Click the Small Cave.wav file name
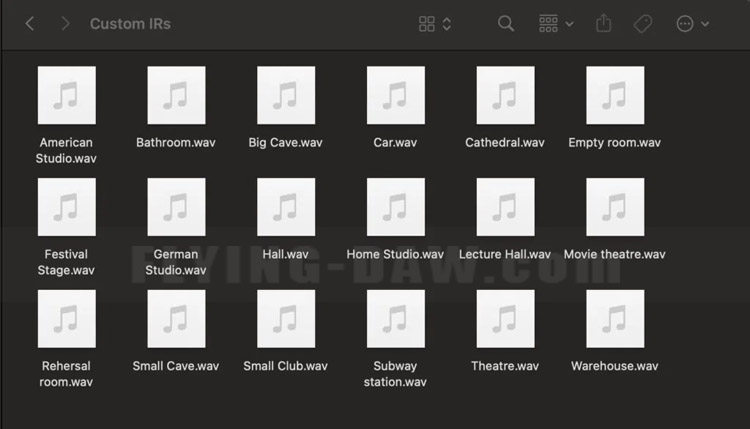Image resolution: width=750 pixels, height=429 pixels. (x=176, y=366)
